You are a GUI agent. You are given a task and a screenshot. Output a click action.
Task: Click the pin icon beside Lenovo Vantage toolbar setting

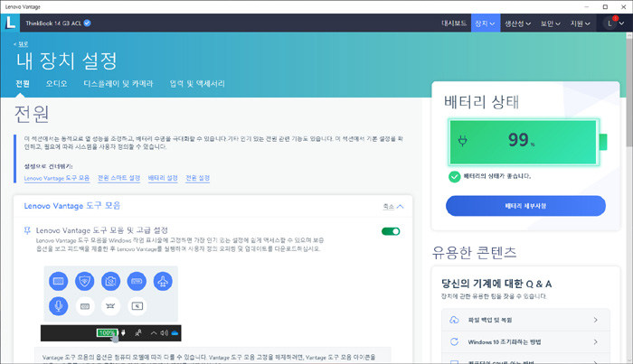coord(27,230)
